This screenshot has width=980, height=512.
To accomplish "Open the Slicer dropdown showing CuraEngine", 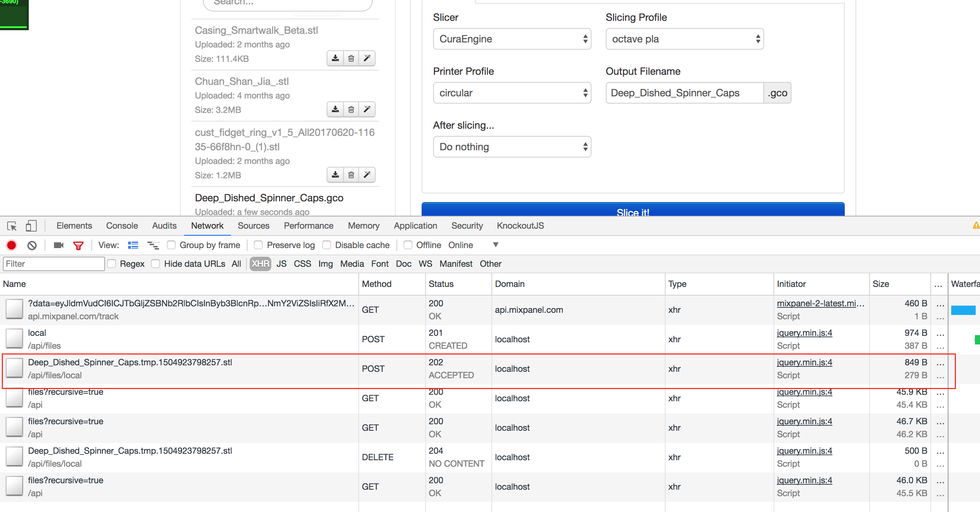I will click(x=512, y=39).
